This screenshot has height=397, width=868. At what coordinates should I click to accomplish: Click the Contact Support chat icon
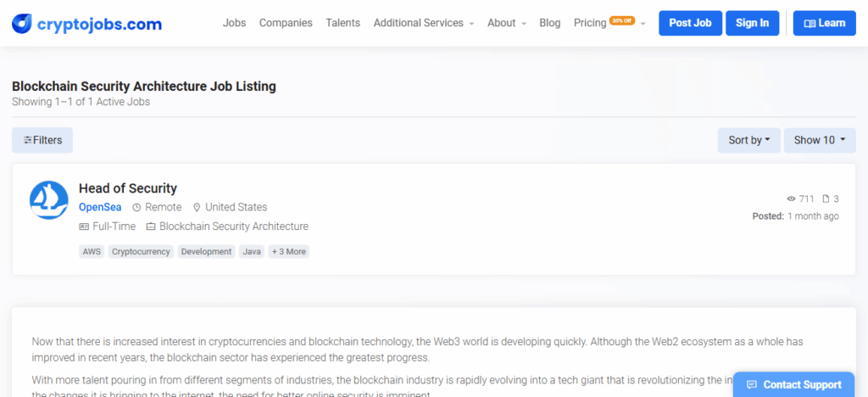pos(751,385)
